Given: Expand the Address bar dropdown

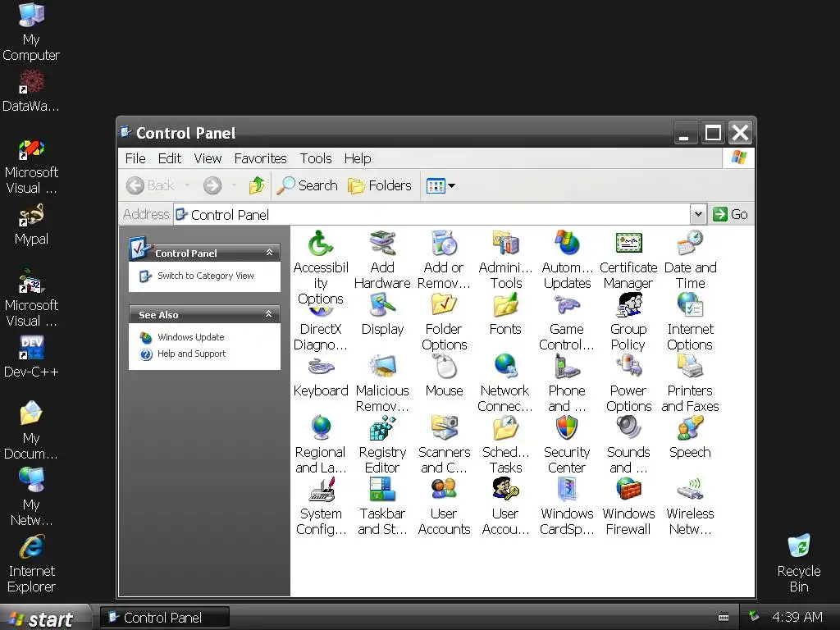Looking at the screenshot, I should [x=697, y=214].
